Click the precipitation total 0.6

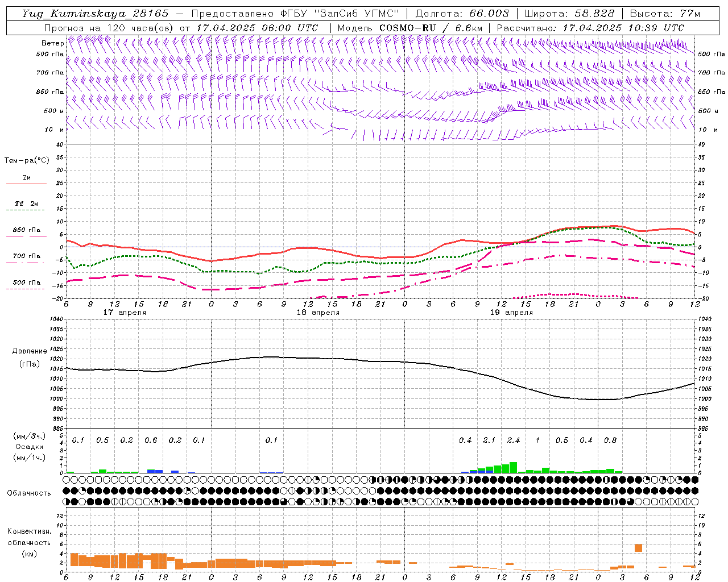coord(151,440)
